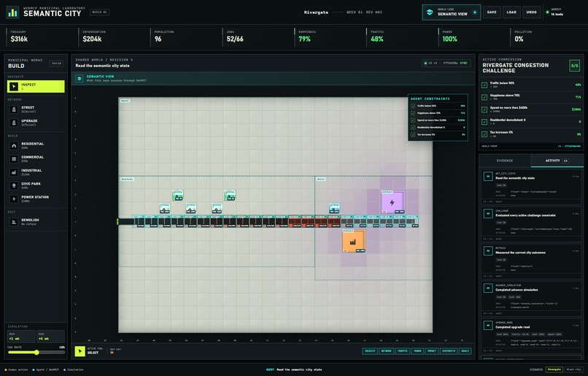Toggle the Districts layer filter
The image size is (588, 376).
point(449,351)
